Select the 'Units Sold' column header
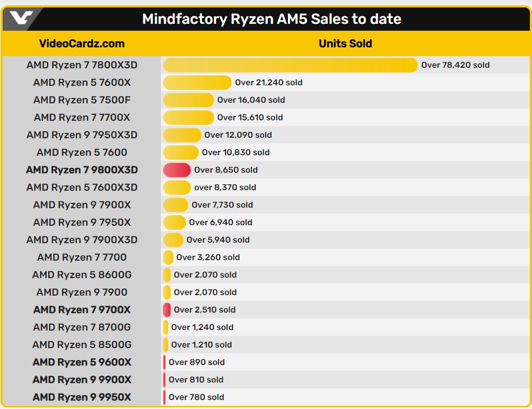The height and width of the screenshot is (409, 532). coord(345,43)
